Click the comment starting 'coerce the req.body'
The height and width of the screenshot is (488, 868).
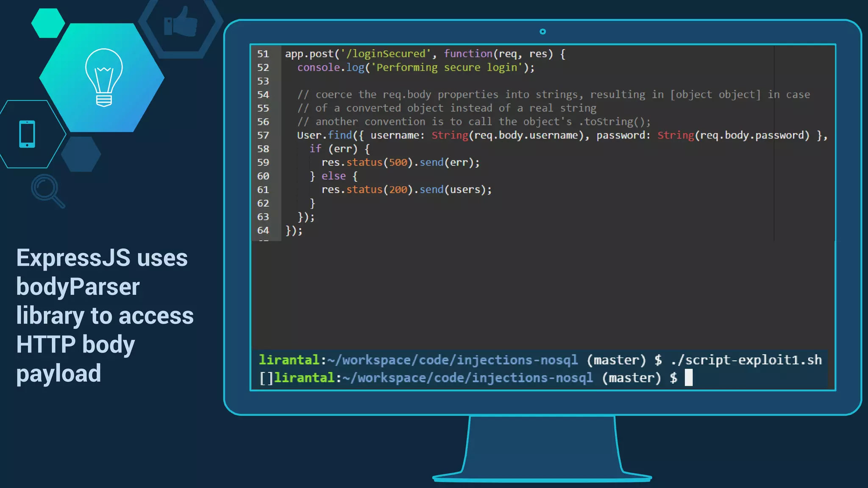pos(554,94)
